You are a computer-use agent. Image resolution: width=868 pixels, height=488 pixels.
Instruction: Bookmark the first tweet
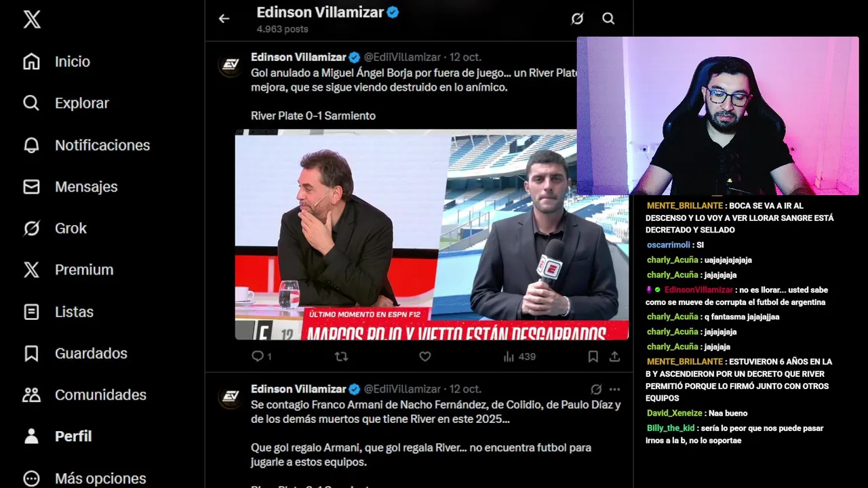(x=593, y=356)
